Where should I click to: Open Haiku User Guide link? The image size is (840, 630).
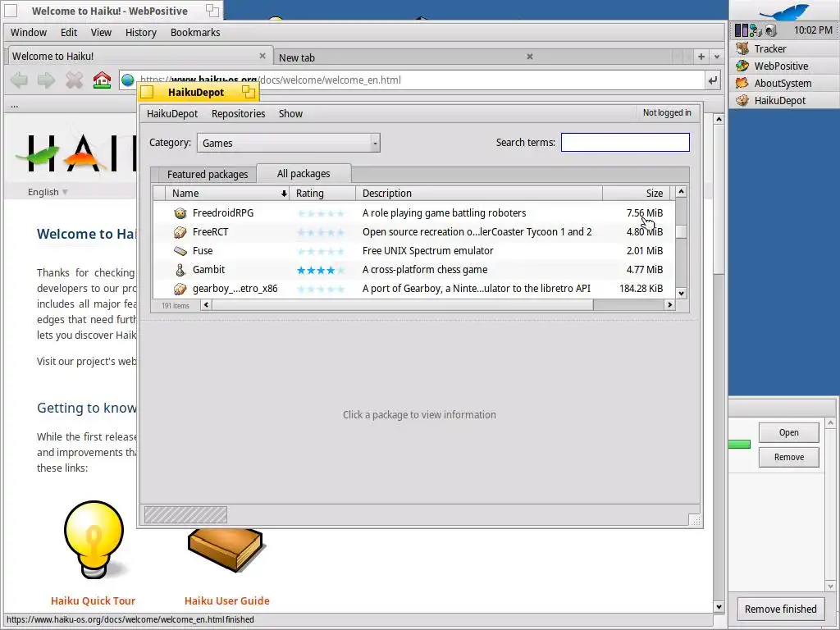point(227,600)
